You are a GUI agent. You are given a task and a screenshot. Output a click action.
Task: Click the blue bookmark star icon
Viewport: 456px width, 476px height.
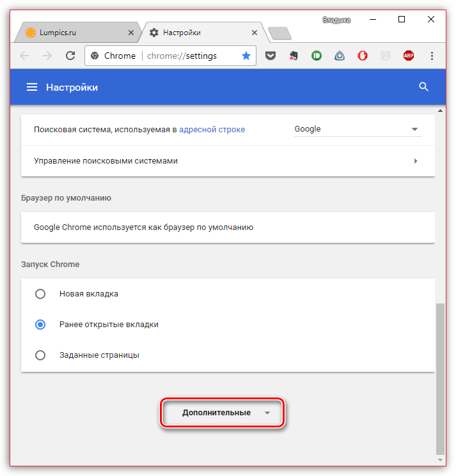246,56
